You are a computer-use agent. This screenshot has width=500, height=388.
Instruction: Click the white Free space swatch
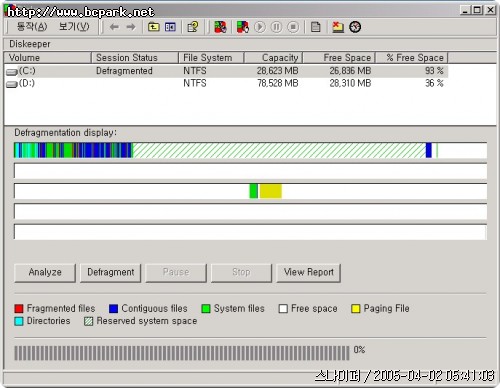pyautogui.click(x=283, y=309)
